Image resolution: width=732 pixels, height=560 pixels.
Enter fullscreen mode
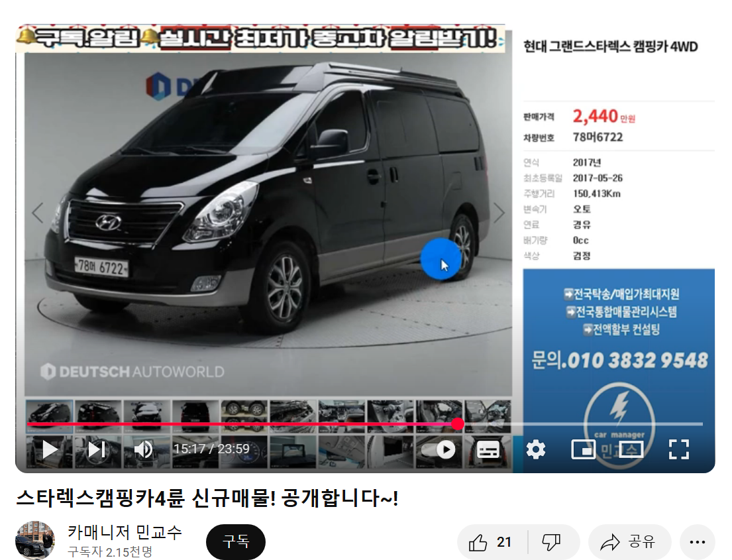(678, 450)
